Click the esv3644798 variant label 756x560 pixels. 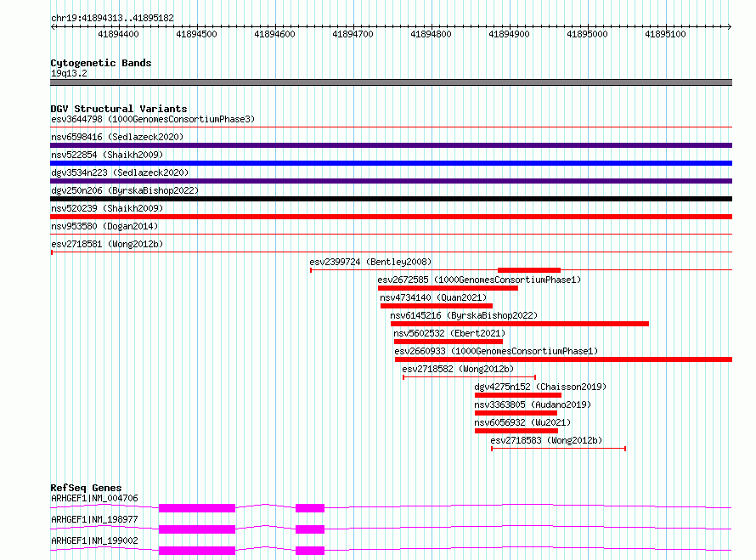152,119
